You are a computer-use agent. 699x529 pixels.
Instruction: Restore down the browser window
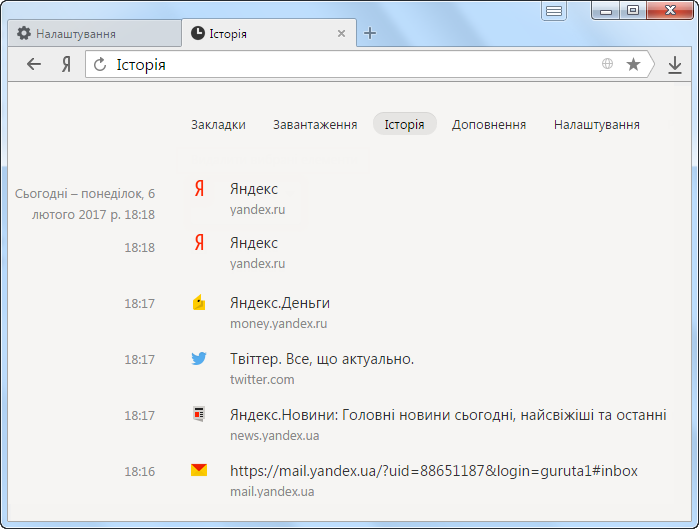633,11
